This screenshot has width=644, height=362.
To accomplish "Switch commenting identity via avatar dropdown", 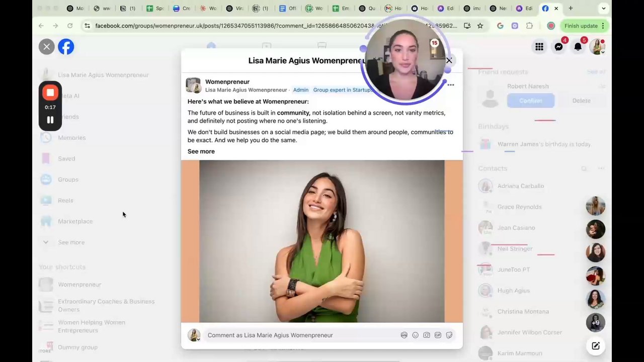I will point(194,335).
